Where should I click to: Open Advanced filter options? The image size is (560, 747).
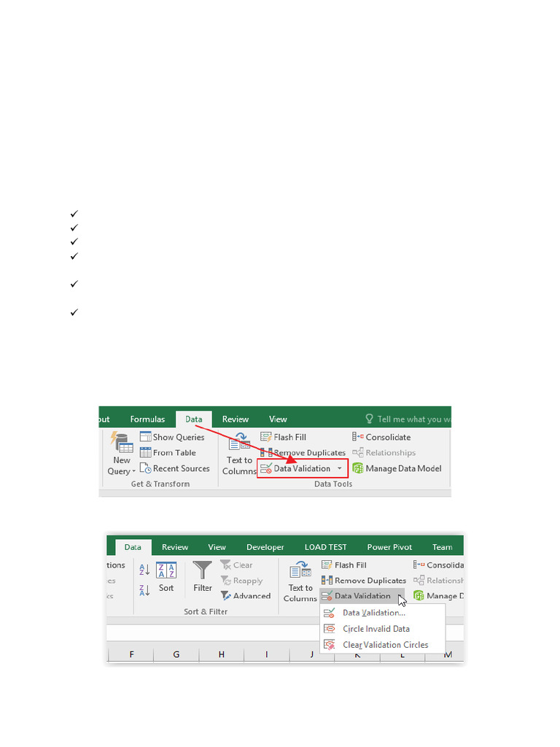pyautogui.click(x=246, y=595)
